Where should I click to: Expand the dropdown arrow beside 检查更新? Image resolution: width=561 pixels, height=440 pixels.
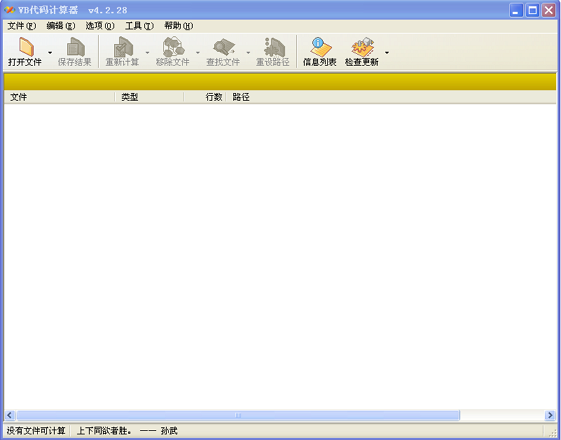387,53
